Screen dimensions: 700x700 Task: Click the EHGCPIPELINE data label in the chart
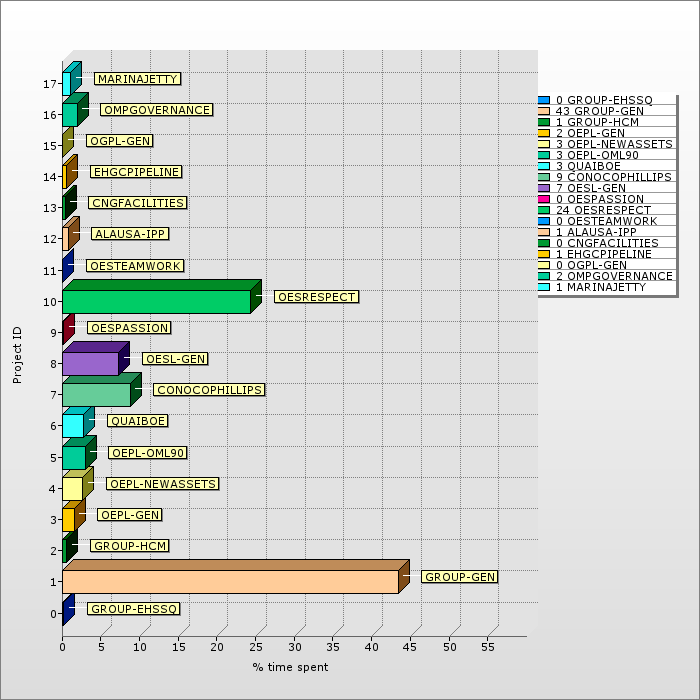136,171
